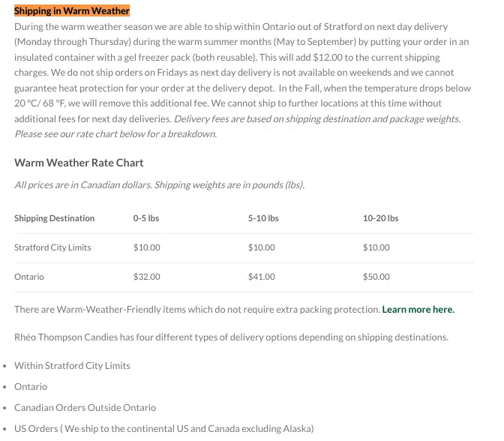Click the $50.00 Ontario 10-20 lbs price
This screenshot has width=504, height=441.
376,277
